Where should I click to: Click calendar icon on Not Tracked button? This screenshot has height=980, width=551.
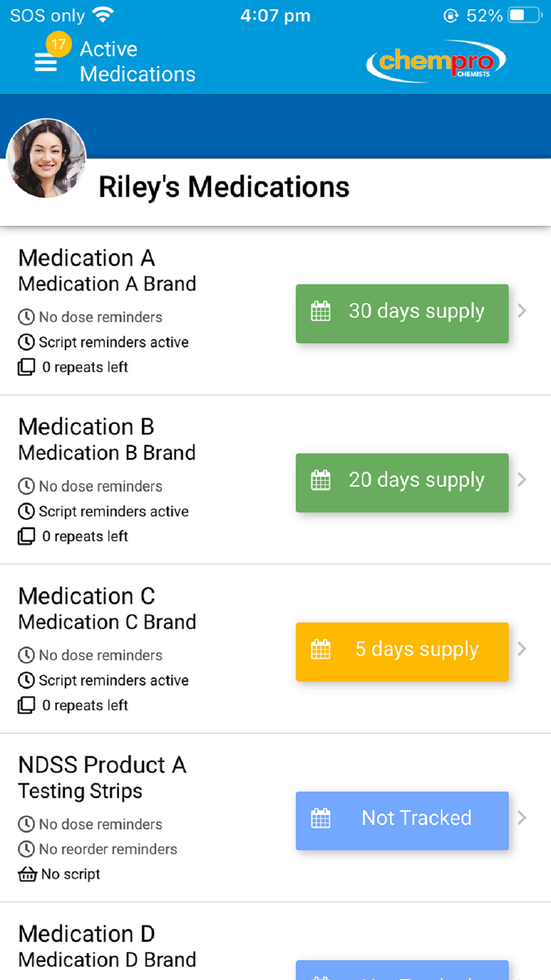click(321, 819)
